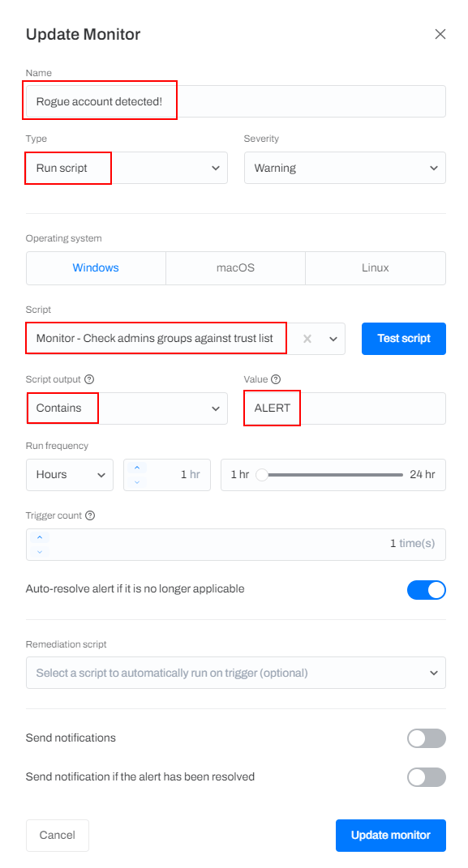Switch operating system to macOS
Viewport: 468px width, 868px height.
click(x=235, y=267)
